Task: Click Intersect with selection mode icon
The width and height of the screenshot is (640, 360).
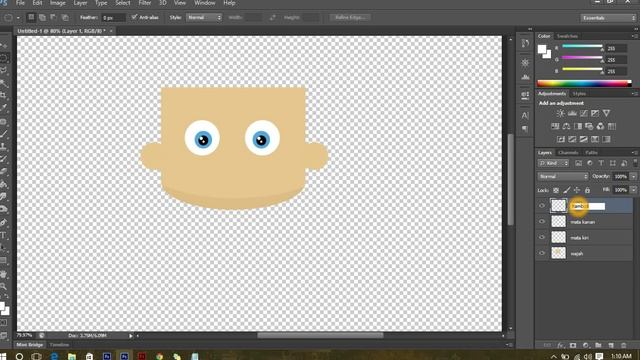Action: [x=65, y=17]
